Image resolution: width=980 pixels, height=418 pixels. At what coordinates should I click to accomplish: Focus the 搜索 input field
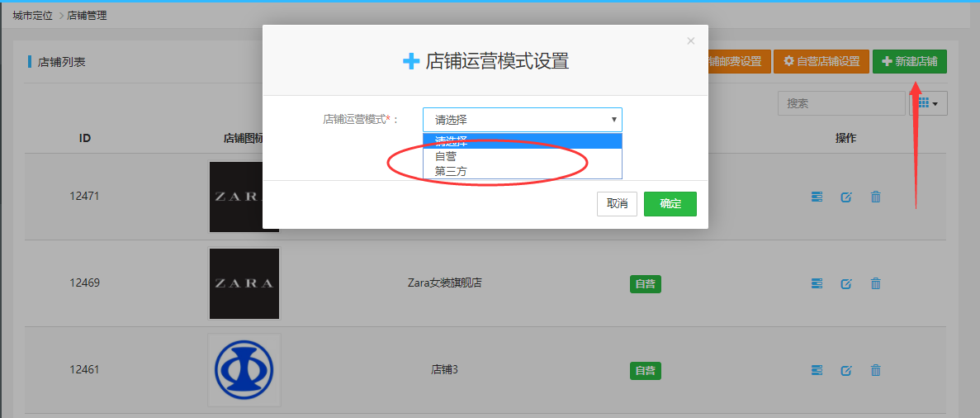(840, 103)
